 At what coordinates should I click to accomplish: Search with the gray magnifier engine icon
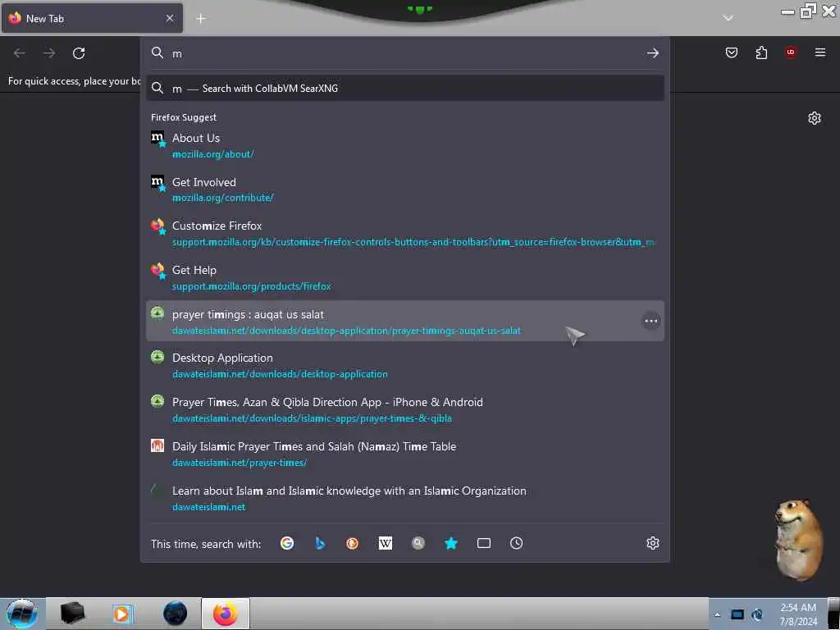[418, 543]
